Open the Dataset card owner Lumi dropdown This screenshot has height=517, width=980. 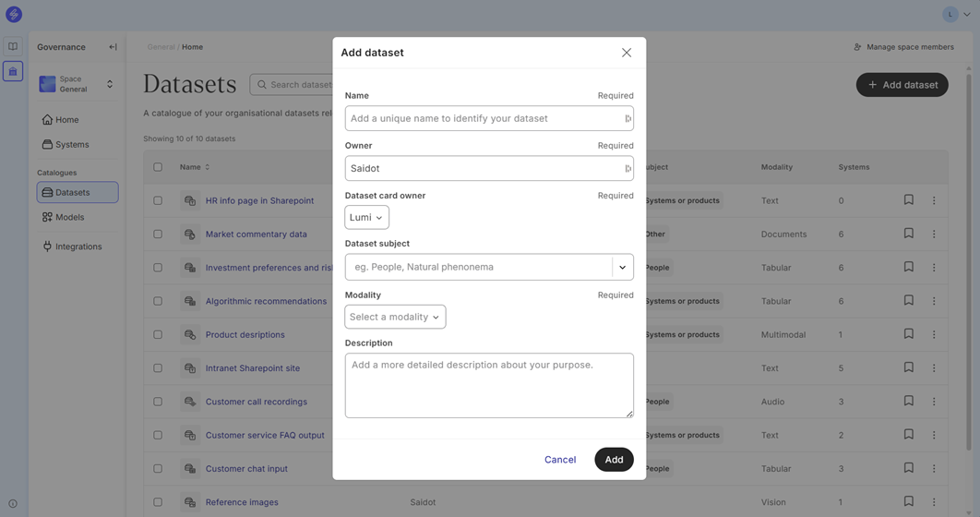(x=366, y=218)
